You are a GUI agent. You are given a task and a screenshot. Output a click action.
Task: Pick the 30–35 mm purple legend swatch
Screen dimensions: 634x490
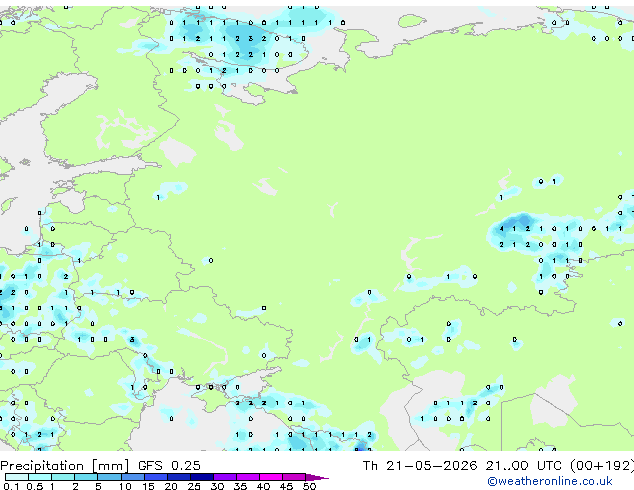point(225,477)
